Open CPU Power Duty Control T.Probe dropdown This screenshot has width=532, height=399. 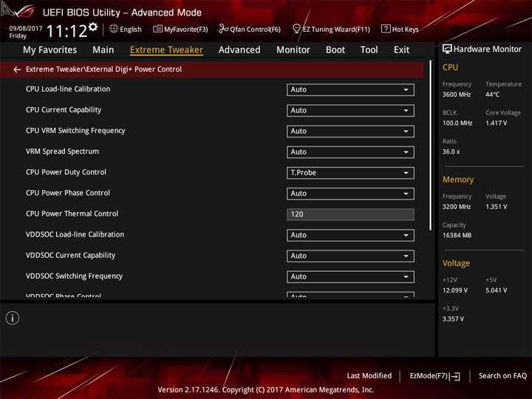(350, 173)
